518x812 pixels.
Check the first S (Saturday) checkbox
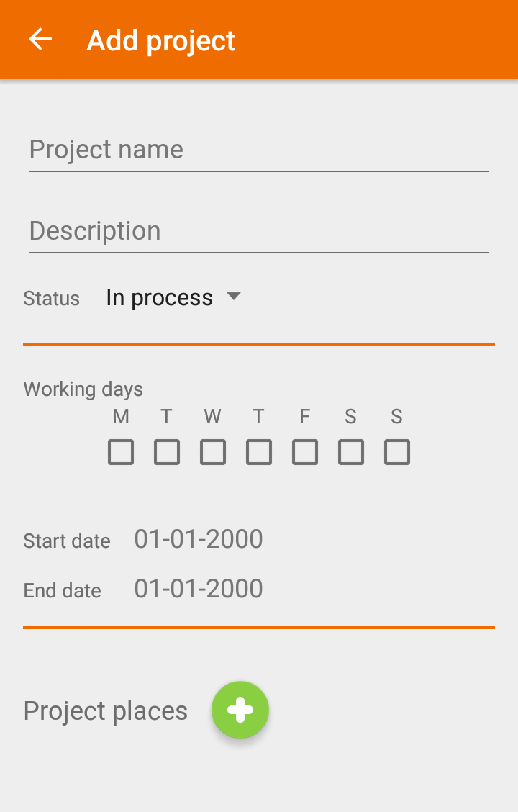click(351, 452)
